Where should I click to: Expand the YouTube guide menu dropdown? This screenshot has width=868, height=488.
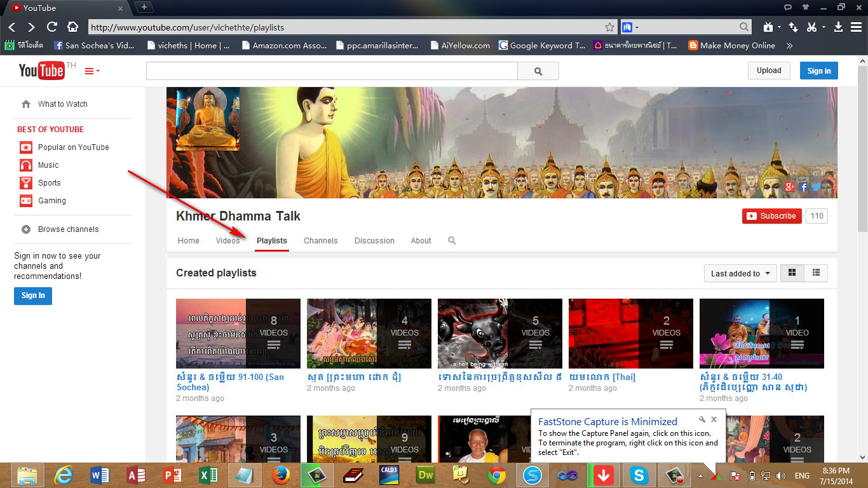point(92,71)
